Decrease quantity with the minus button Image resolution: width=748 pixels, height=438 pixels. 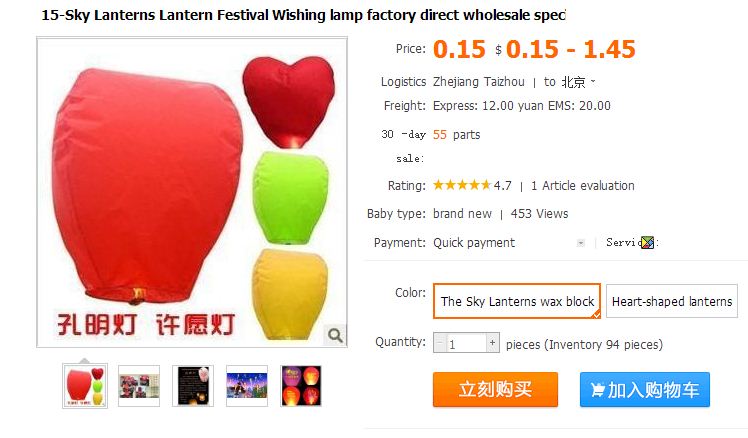tap(439, 343)
